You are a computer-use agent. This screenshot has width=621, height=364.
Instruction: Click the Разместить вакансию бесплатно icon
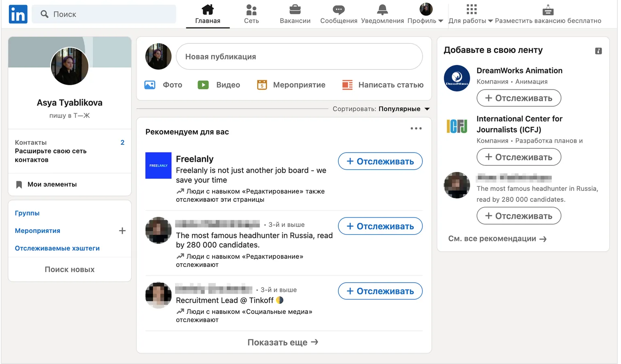pyautogui.click(x=548, y=10)
